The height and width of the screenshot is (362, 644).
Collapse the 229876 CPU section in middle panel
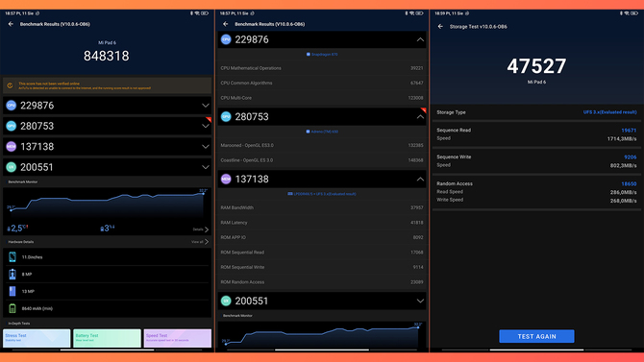coord(420,39)
